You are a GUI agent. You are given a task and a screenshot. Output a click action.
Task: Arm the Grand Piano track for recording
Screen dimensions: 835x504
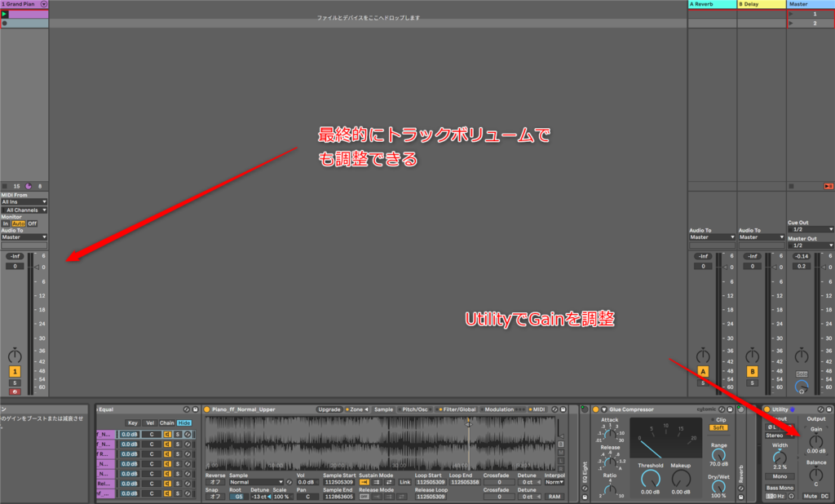tap(15, 392)
